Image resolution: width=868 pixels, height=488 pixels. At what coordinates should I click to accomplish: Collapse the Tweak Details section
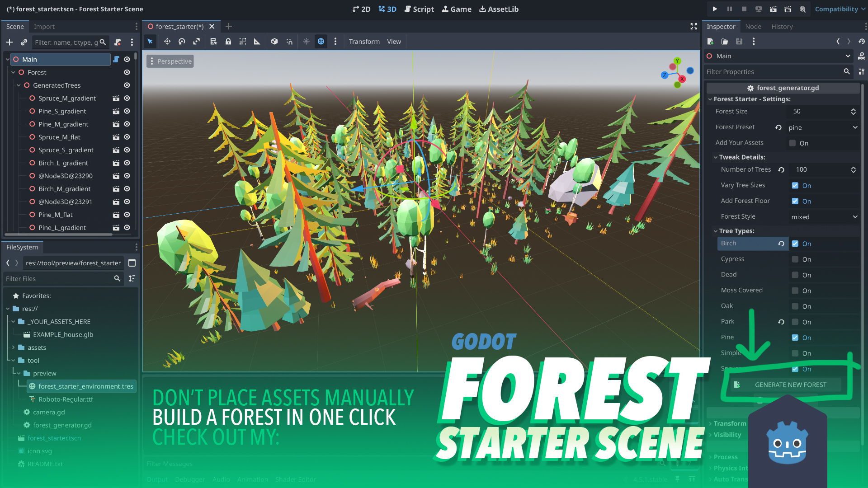pos(716,157)
